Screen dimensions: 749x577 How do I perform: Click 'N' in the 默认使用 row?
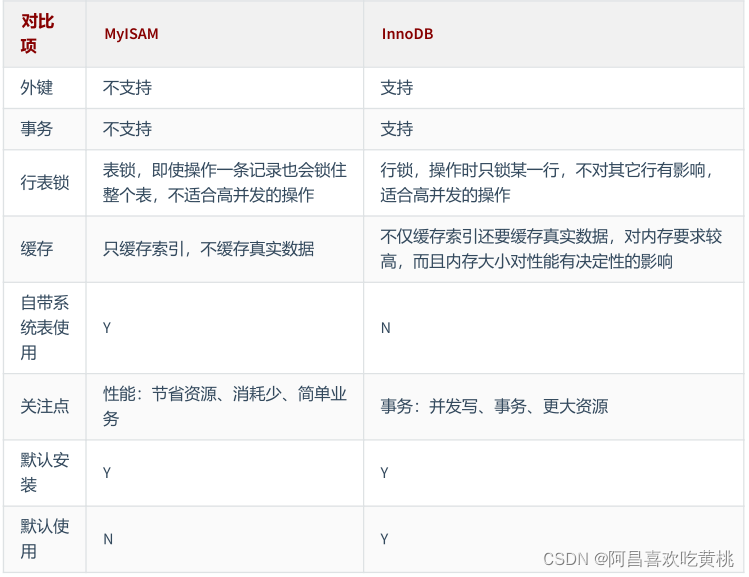(108, 539)
